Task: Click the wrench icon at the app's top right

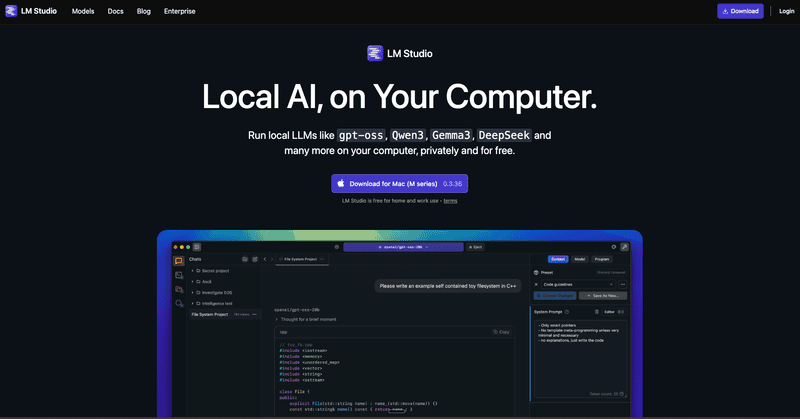Action: (624, 247)
